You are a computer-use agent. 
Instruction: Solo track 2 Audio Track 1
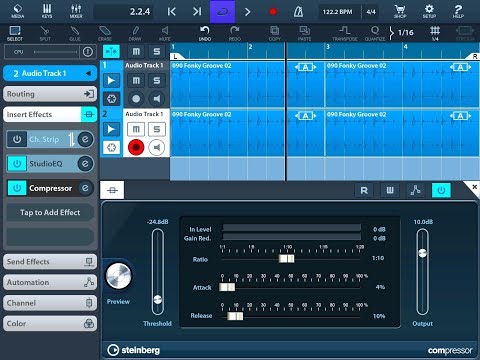(157, 129)
